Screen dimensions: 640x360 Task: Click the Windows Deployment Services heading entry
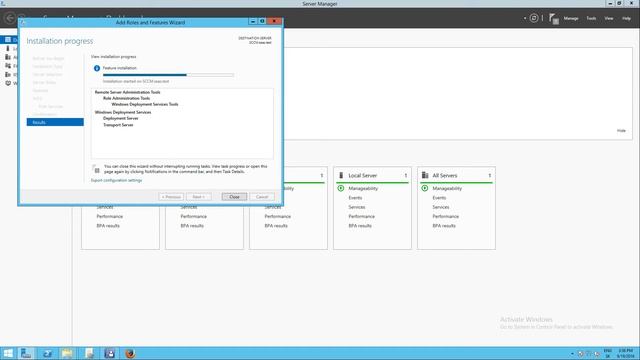[123, 112]
